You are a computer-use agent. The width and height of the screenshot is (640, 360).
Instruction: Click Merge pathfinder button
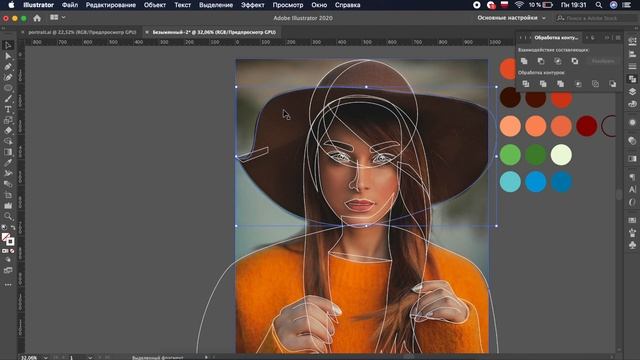[560, 84]
